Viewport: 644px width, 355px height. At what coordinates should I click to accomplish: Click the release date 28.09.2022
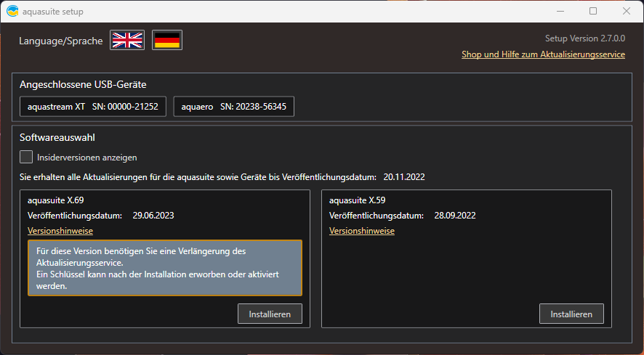[x=455, y=216]
